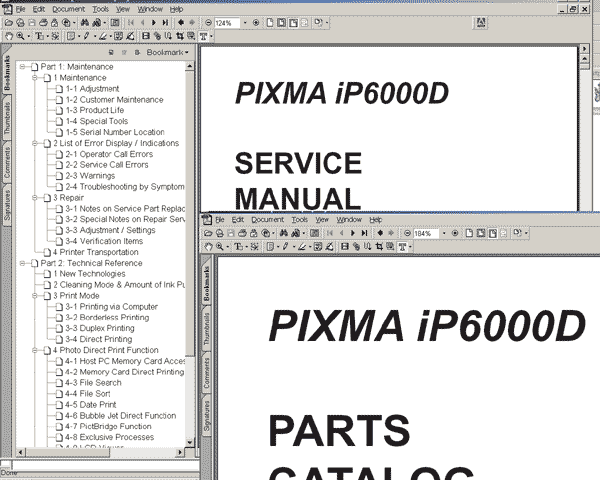Open zoom level dropdown arrow next to 184%
The height and width of the screenshot is (480, 600).
[x=444, y=233]
